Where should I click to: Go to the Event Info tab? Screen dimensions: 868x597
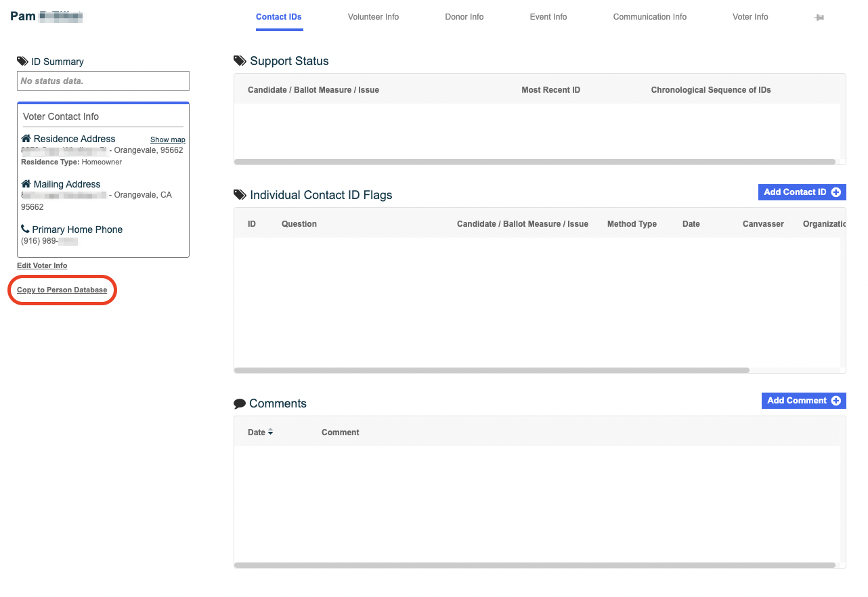point(548,17)
